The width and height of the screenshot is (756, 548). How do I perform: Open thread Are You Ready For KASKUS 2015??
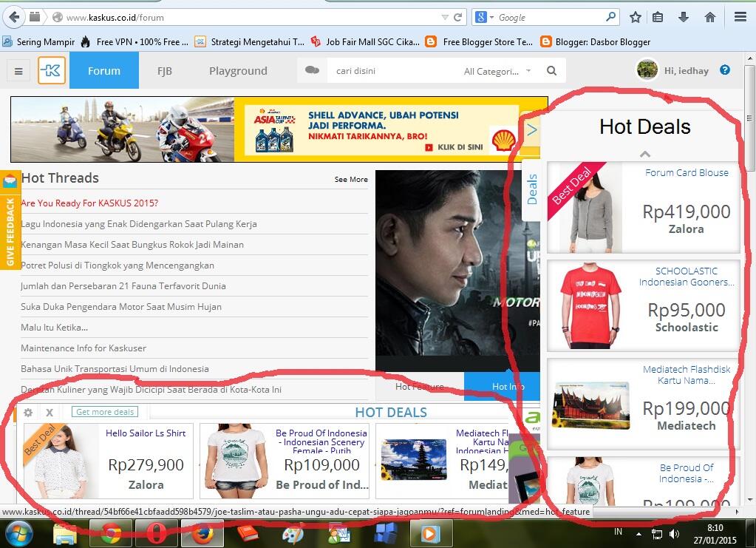(x=89, y=203)
